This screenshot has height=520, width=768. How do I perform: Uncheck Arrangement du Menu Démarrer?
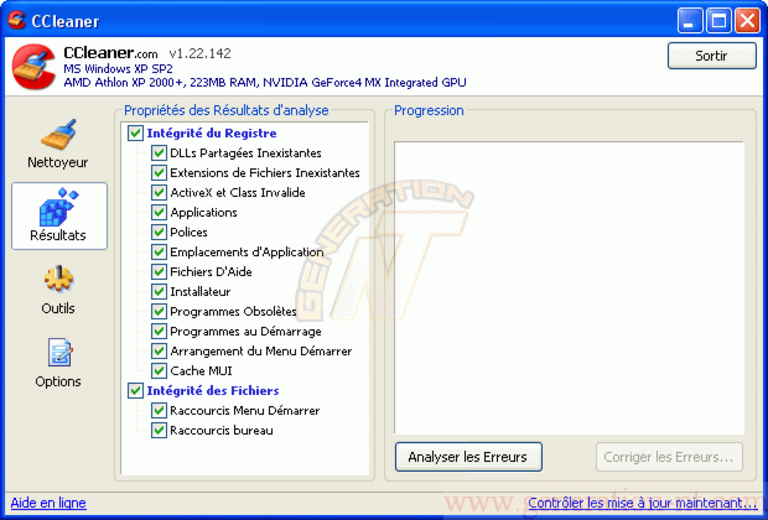(x=158, y=351)
